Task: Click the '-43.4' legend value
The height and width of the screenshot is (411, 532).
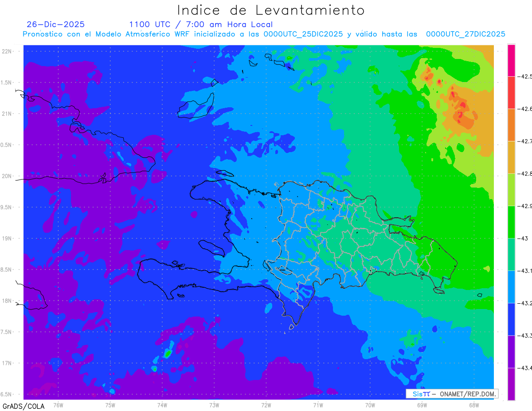Action: (525, 368)
